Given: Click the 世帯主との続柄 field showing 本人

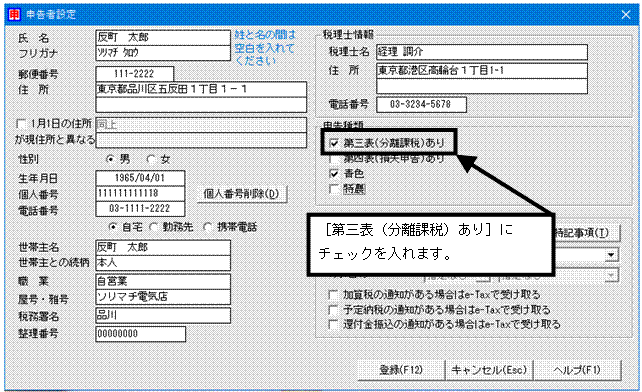Looking at the screenshot, I should [x=163, y=263].
